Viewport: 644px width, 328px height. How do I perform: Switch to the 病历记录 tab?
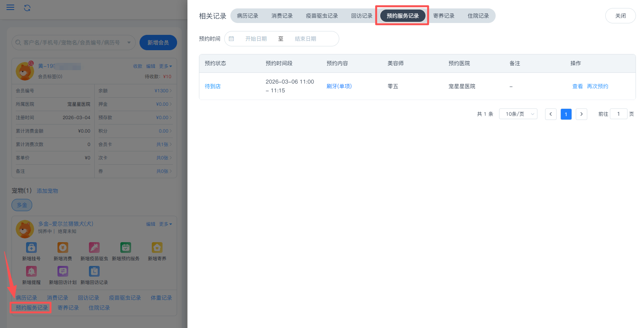tap(247, 16)
